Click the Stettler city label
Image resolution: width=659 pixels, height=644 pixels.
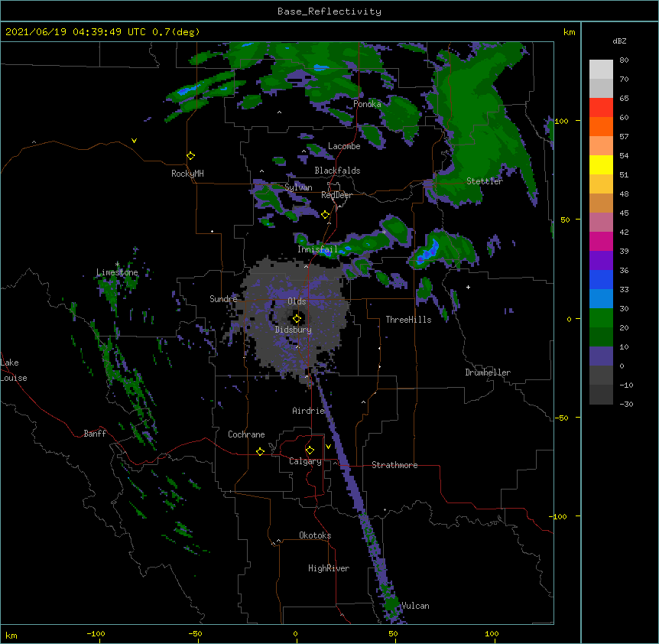[x=485, y=181]
